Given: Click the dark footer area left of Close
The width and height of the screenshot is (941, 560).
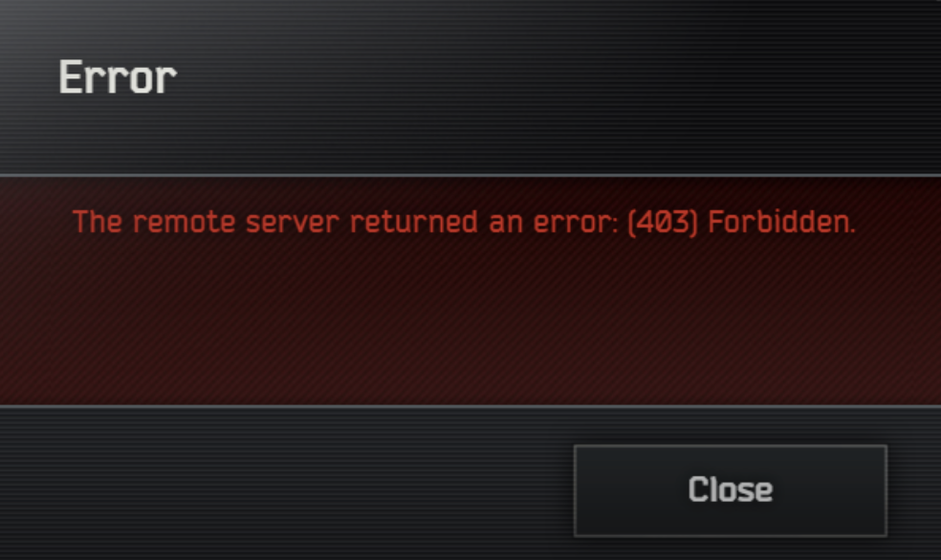Looking at the screenshot, I should pyautogui.click(x=282, y=485).
